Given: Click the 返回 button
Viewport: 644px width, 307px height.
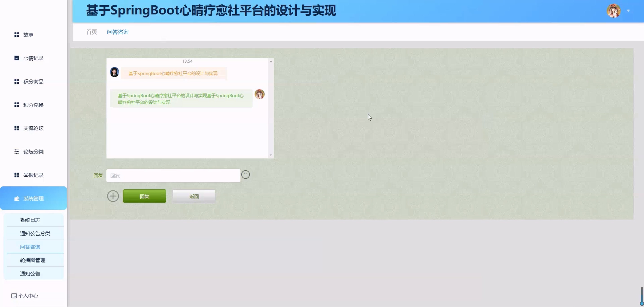Looking at the screenshot, I should click(x=194, y=196).
